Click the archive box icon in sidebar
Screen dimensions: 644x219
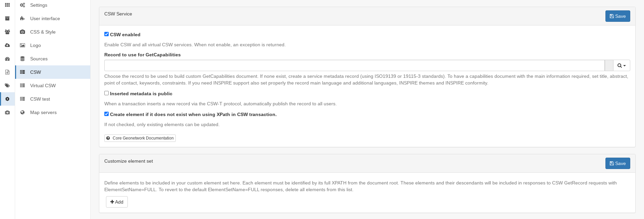pyautogui.click(x=7, y=18)
